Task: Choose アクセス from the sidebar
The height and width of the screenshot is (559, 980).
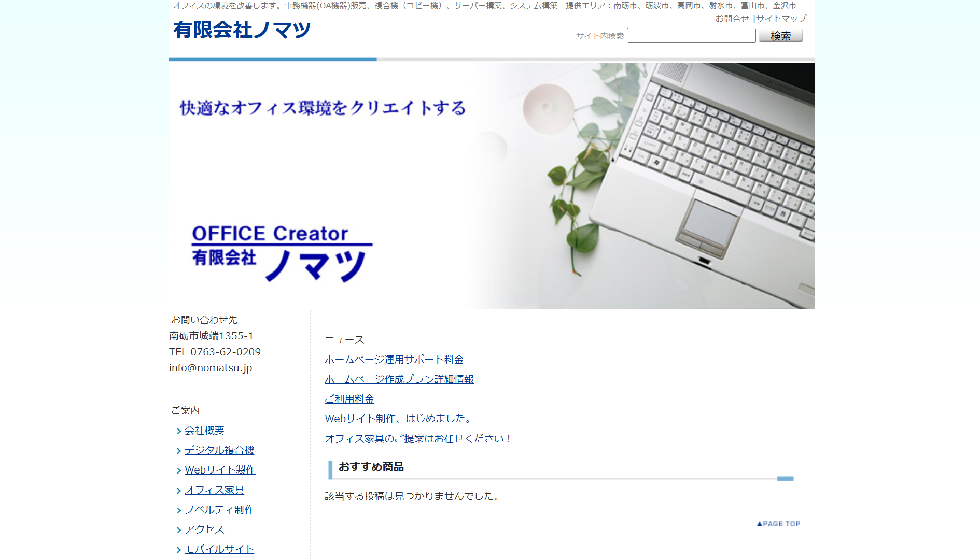Action: tap(204, 529)
